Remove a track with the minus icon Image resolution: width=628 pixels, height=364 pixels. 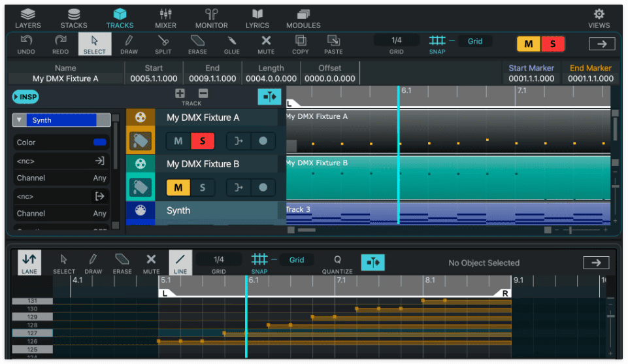click(x=203, y=93)
